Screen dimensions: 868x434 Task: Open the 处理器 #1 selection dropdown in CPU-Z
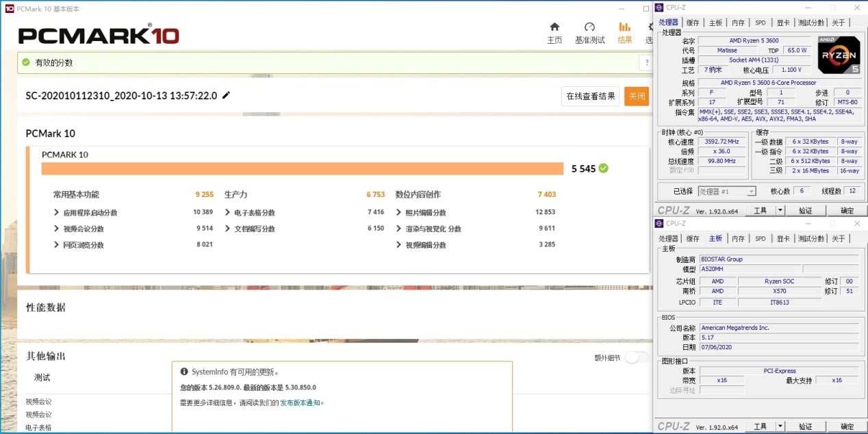click(727, 192)
